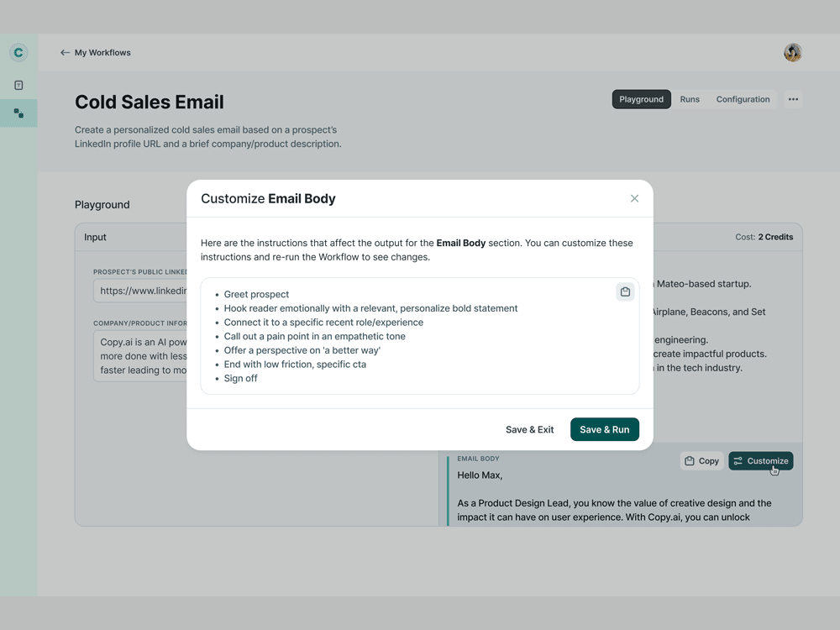
Task: Click the Copy button for Email Body
Action: (701, 460)
